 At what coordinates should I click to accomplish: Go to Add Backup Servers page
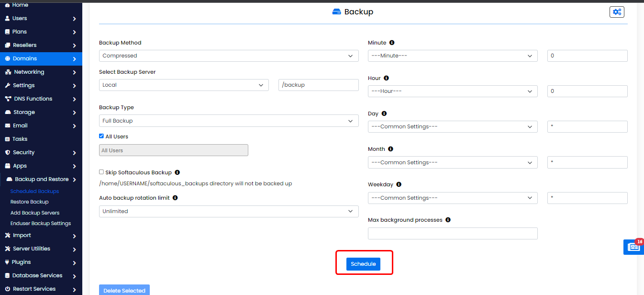click(x=35, y=213)
